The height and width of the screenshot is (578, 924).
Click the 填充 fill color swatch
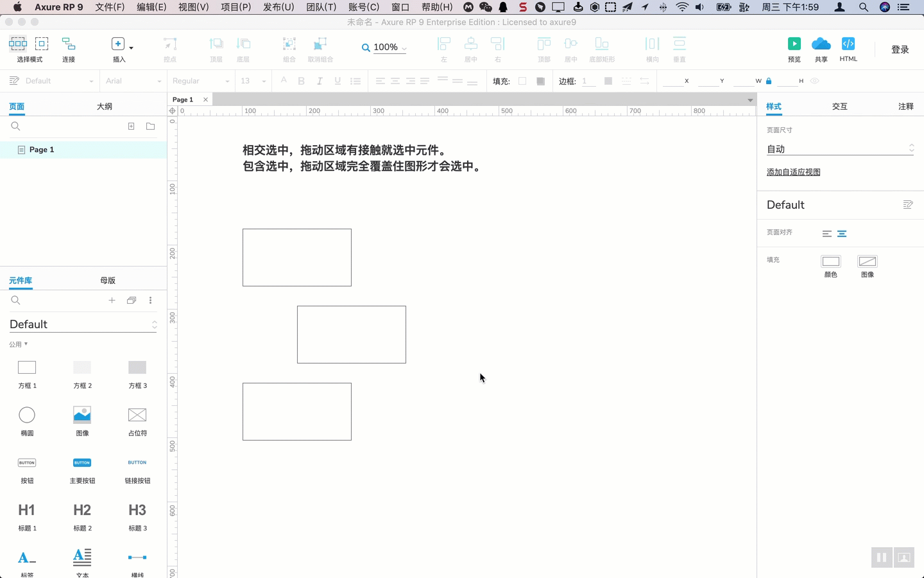[x=522, y=81]
